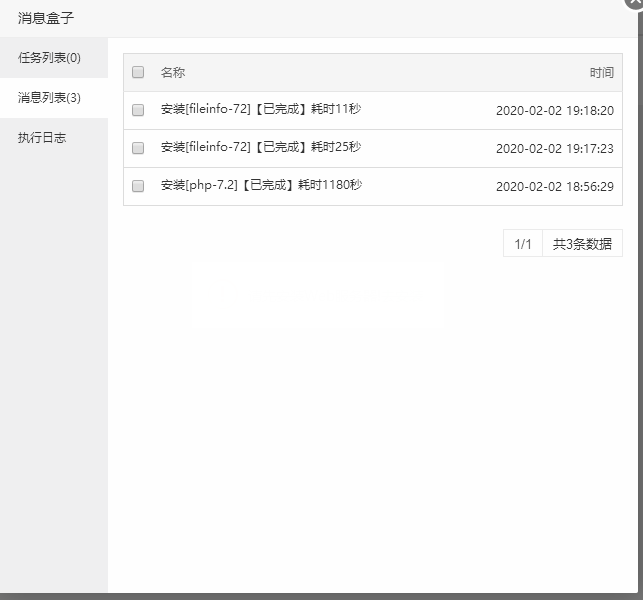The image size is (643, 600).
Task: Click the 时间 column header
Action: pos(602,73)
